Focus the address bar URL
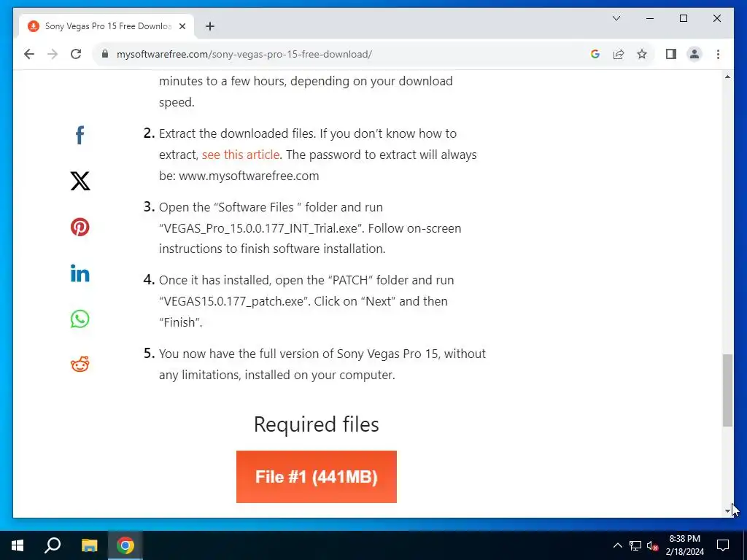The width and height of the screenshot is (747, 560). pyautogui.click(x=244, y=54)
